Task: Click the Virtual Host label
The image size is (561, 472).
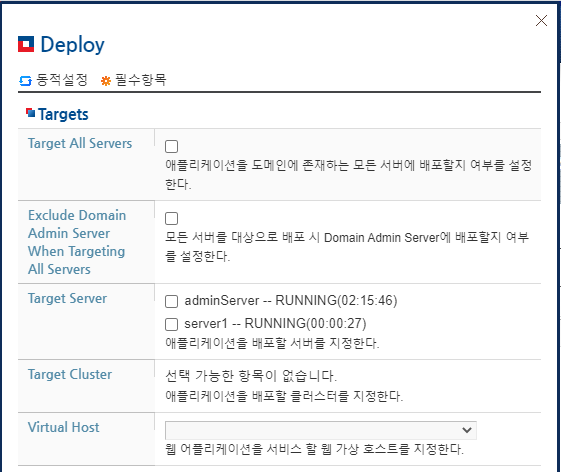Action: coord(63,427)
